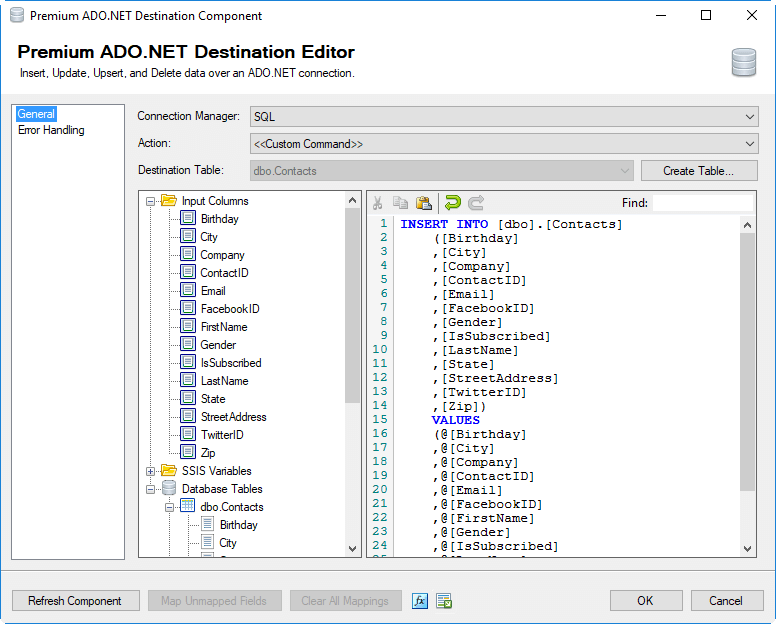Click the INSERT INTO line in SQL editor

511,224
